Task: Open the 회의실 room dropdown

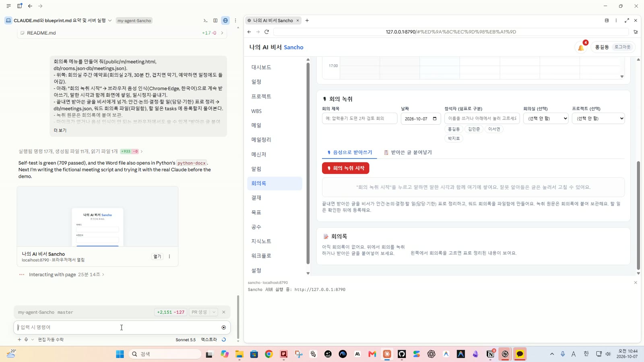Action: pos(546,118)
